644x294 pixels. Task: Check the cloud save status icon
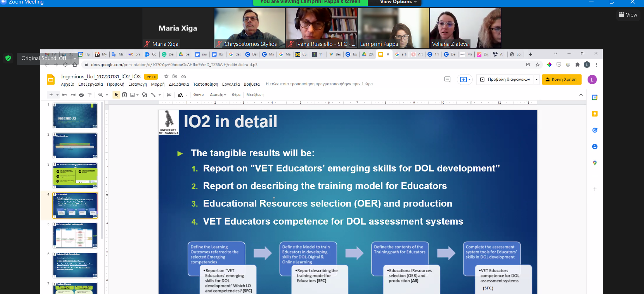[x=184, y=76]
